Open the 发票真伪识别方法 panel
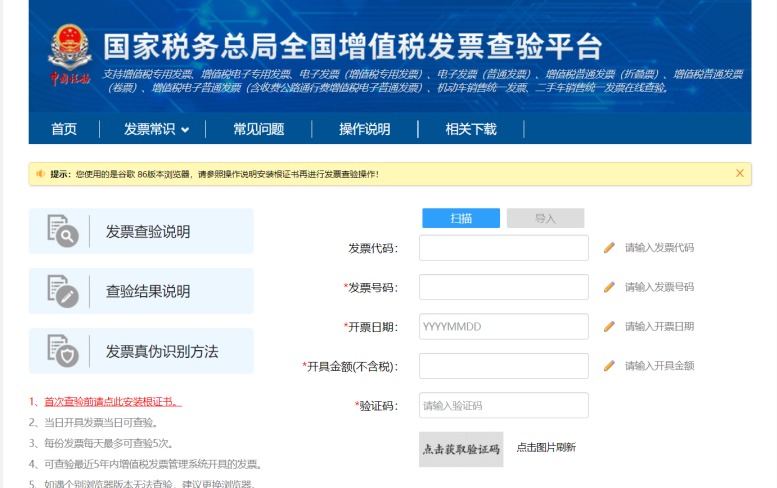The height and width of the screenshot is (488, 777). 141,351
